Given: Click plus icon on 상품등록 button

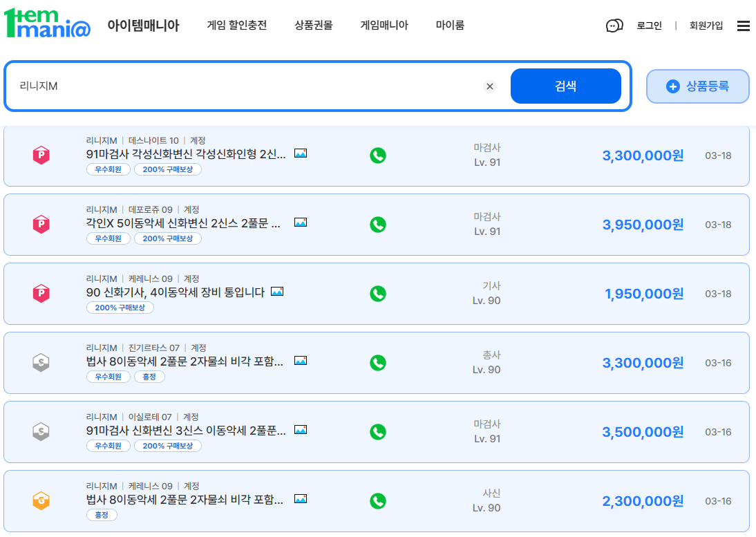Looking at the screenshot, I should [x=672, y=86].
